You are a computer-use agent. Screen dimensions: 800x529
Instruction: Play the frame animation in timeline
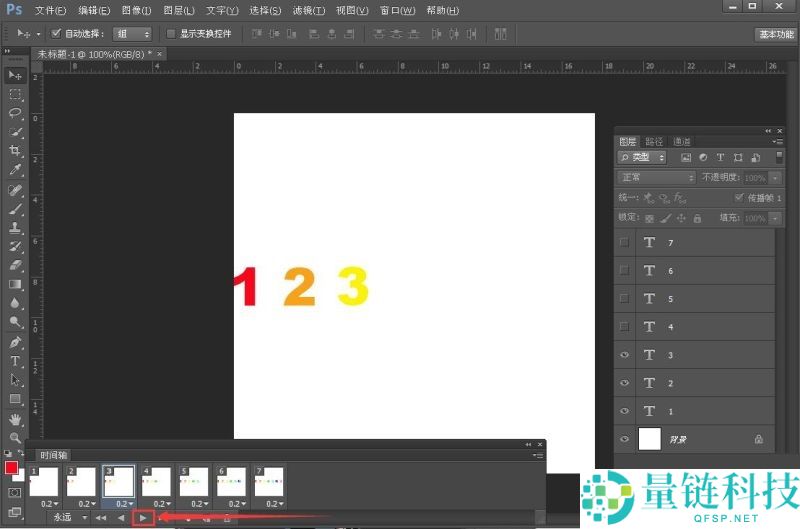[x=143, y=518]
